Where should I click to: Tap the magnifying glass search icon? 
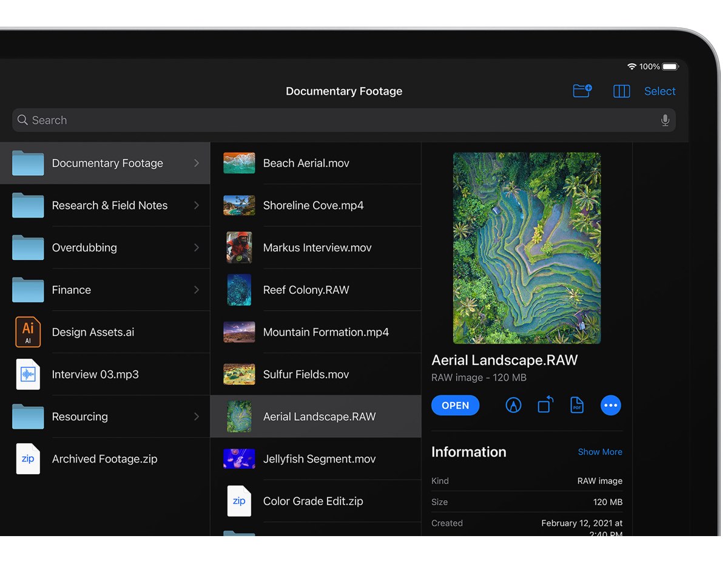22,120
